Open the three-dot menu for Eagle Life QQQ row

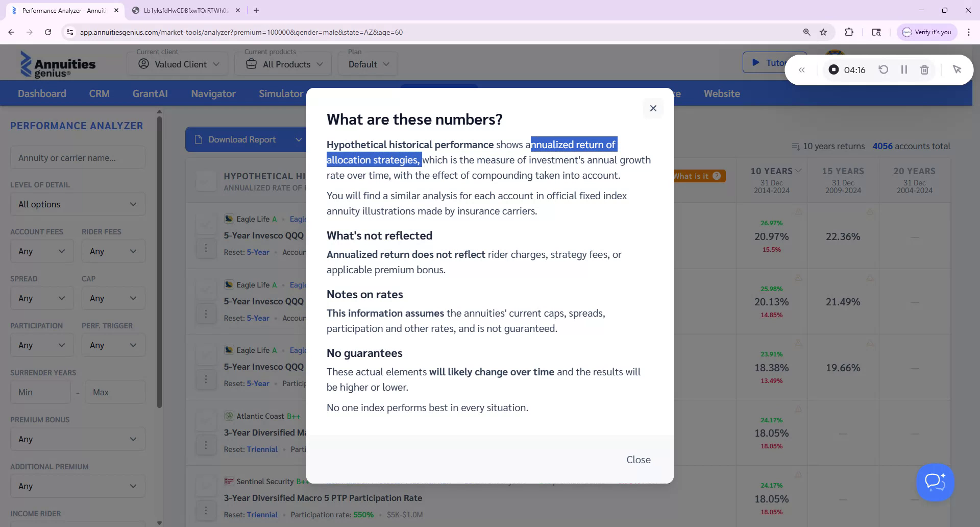point(206,248)
